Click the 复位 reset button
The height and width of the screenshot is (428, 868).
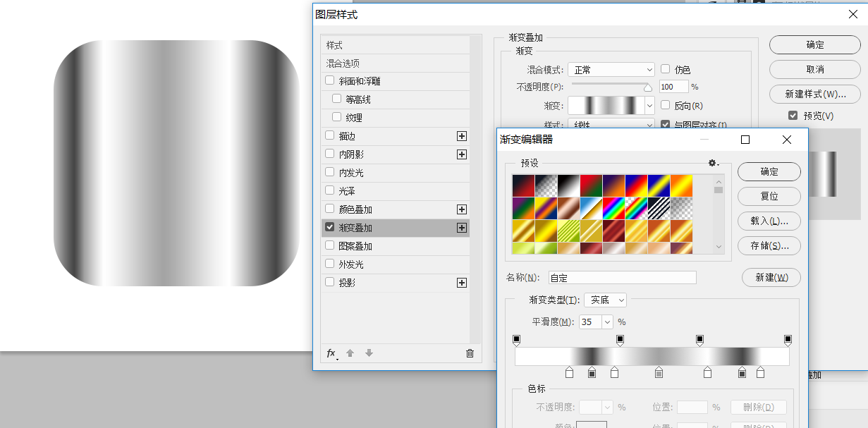tap(769, 196)
